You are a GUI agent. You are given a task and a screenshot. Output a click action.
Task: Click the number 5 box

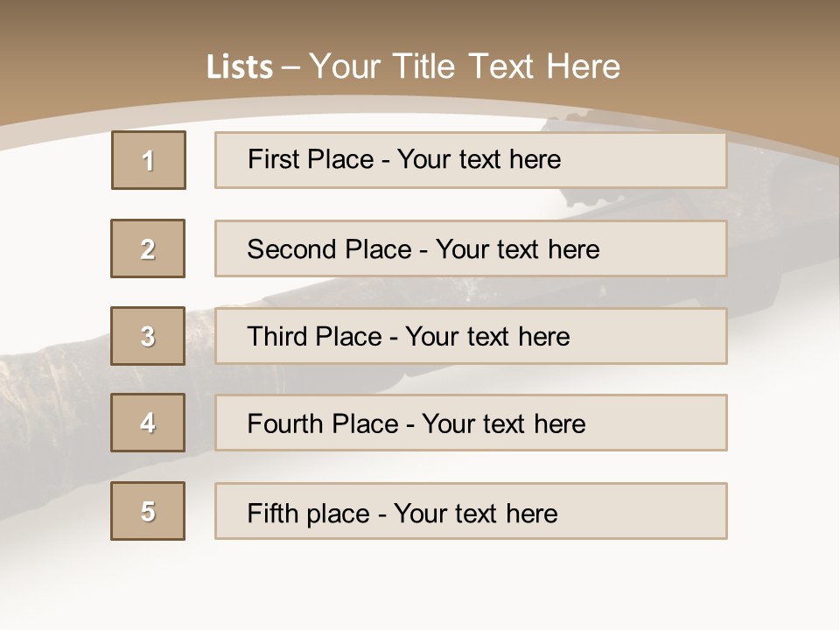(x=148, y=511)
